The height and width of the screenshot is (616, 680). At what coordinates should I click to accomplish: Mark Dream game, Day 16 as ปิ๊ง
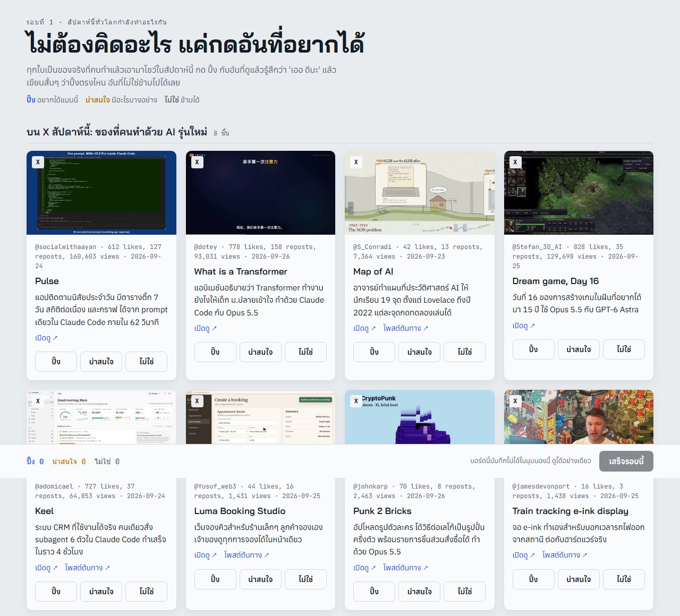pyautogui.click(x=533, y=349)
